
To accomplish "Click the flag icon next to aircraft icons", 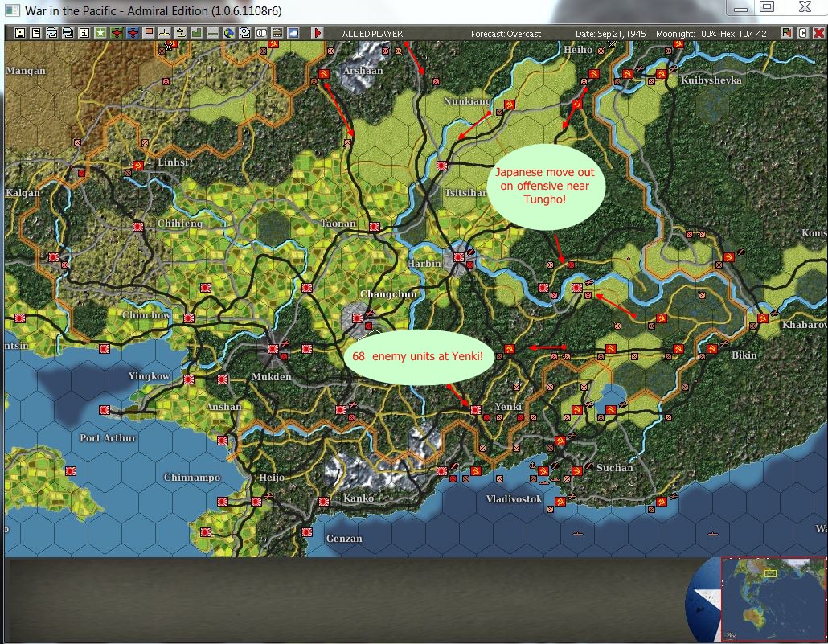I will point(149,33).
